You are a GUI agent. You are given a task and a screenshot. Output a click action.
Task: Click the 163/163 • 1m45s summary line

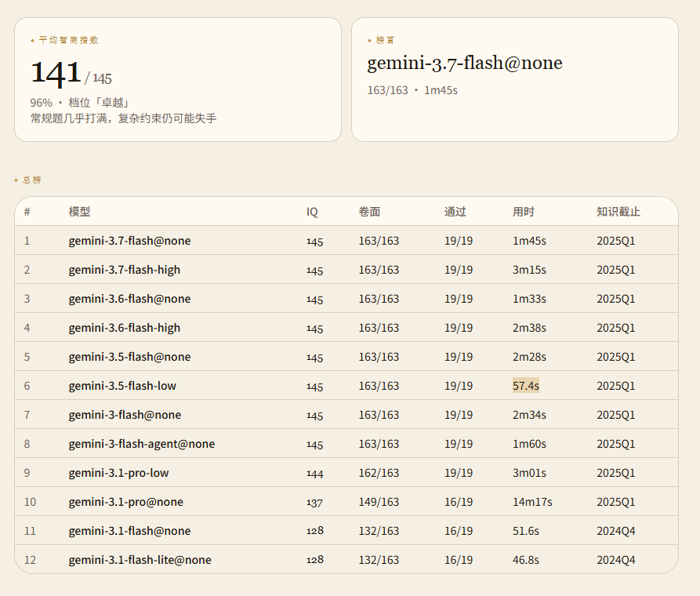(412, 90)
